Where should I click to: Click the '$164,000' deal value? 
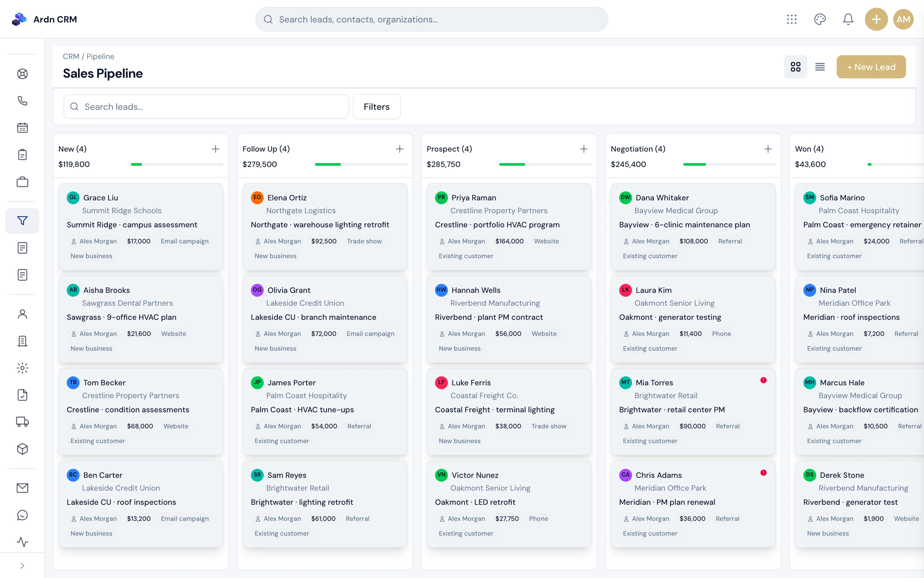coord(509,241)
